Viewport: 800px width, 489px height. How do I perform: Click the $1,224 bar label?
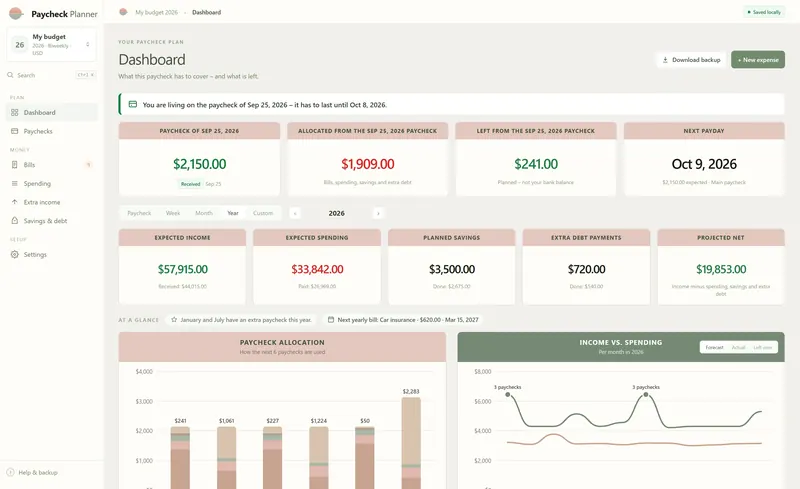pyautogui.click(x=319, y=421)
